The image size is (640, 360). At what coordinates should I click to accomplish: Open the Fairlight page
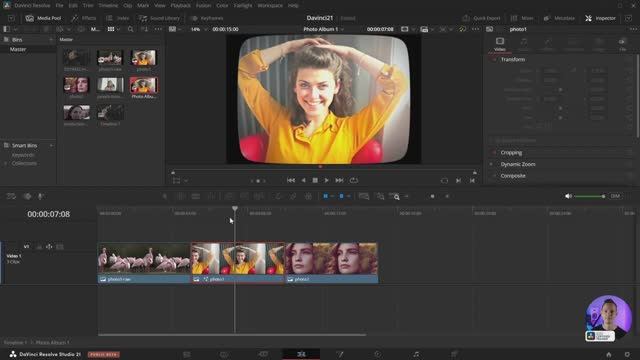tap(416, 354)
